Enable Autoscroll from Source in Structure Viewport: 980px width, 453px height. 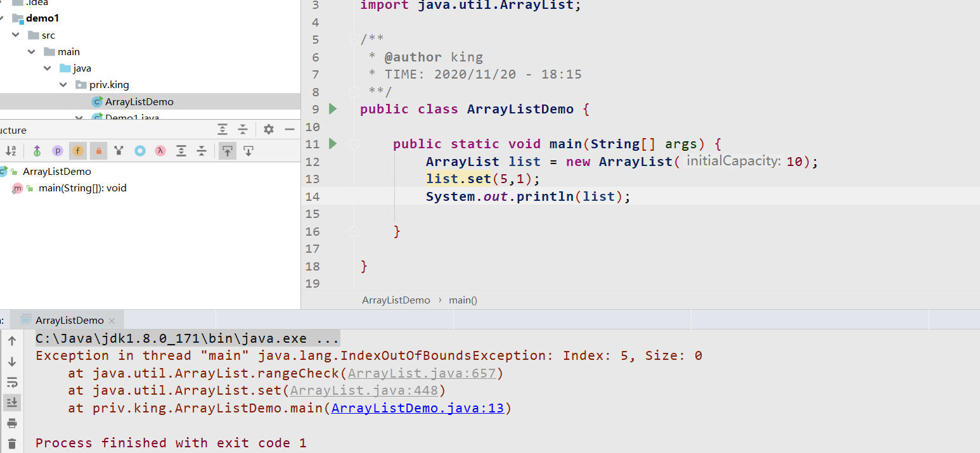(x=248, y=151)
